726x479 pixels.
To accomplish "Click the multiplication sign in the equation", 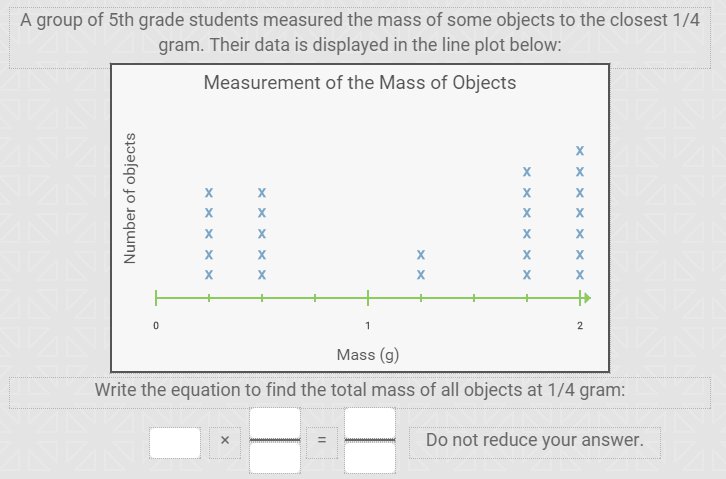I will [225, 440].
